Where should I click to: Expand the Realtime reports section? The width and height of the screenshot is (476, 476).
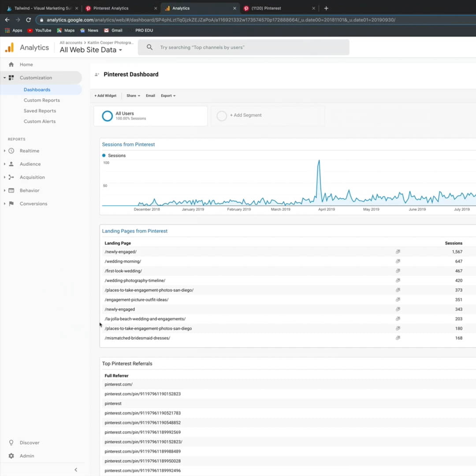click(x=29, y=151)
